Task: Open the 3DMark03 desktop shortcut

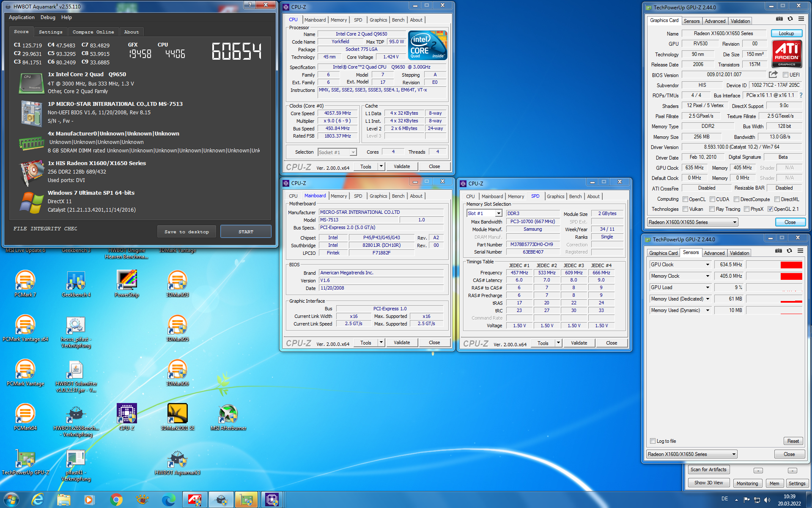Action: click(x=177, y=284)
